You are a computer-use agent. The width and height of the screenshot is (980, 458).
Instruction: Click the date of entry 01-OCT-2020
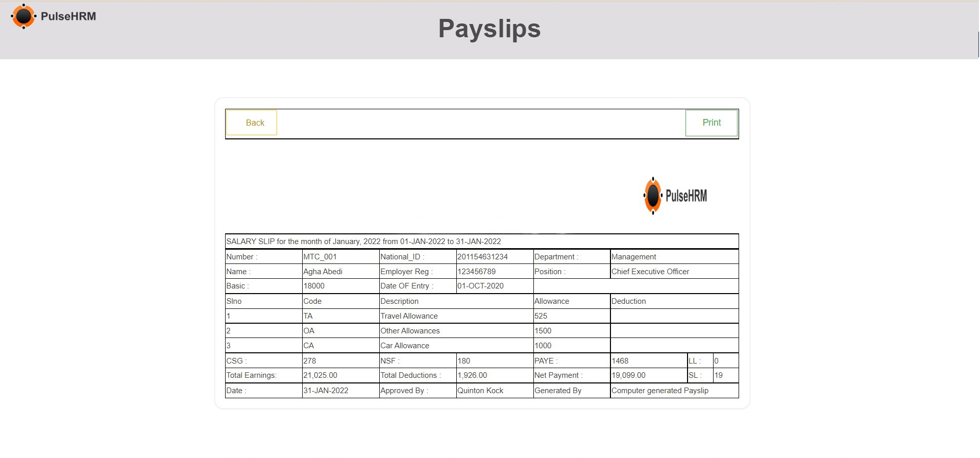pos(480,286)
